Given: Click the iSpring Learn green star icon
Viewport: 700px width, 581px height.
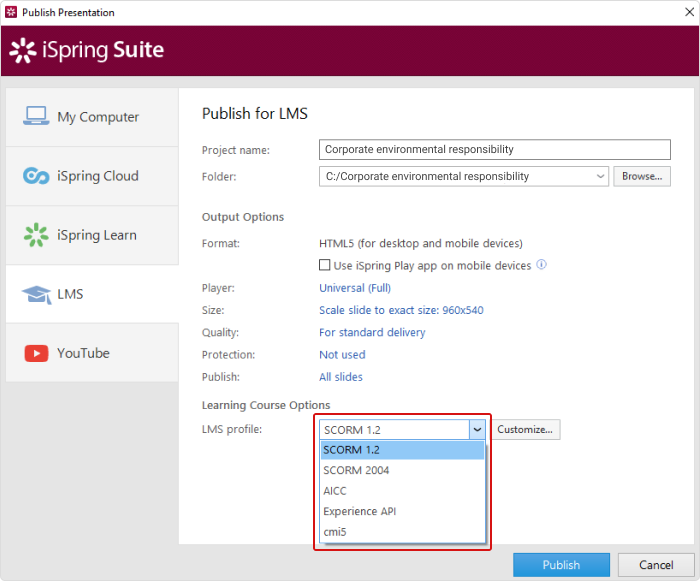Looking at the screenshot, I should coord(36,235).
